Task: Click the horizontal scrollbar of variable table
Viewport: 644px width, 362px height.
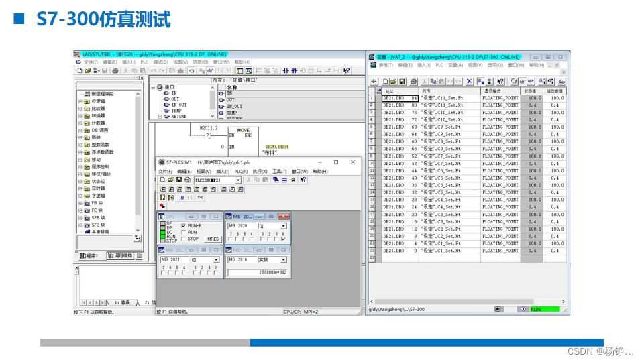Action: (x=468, y=302)
